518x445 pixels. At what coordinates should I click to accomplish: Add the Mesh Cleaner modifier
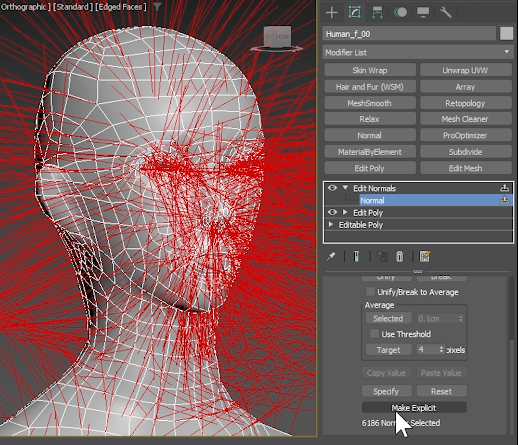point(466,119)
